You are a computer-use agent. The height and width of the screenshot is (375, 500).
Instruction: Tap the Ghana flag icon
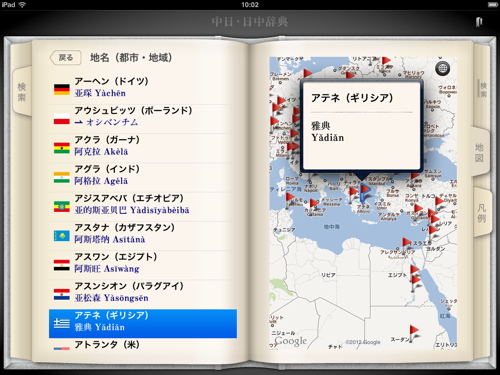pyautogui.click(x=62, y=148)
